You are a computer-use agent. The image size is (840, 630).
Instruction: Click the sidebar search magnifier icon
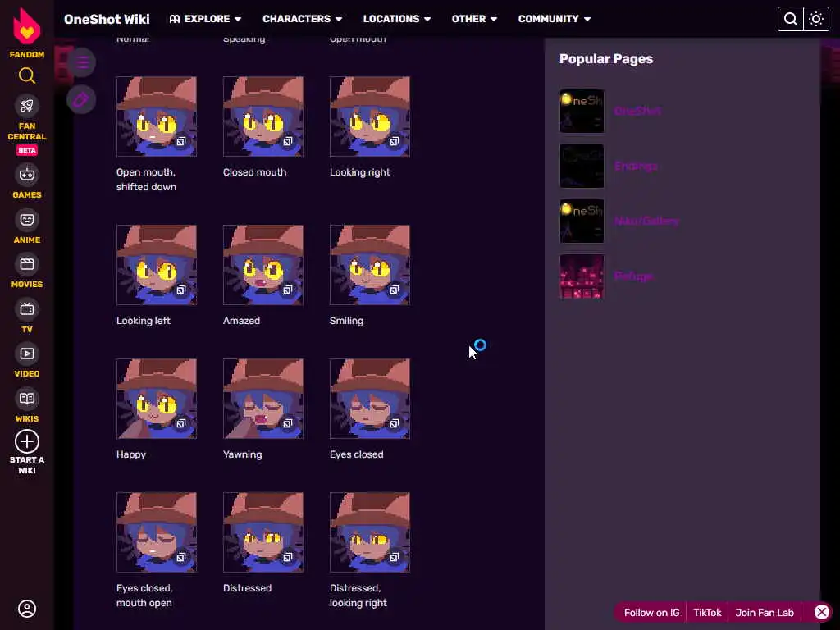click(27, 75)
